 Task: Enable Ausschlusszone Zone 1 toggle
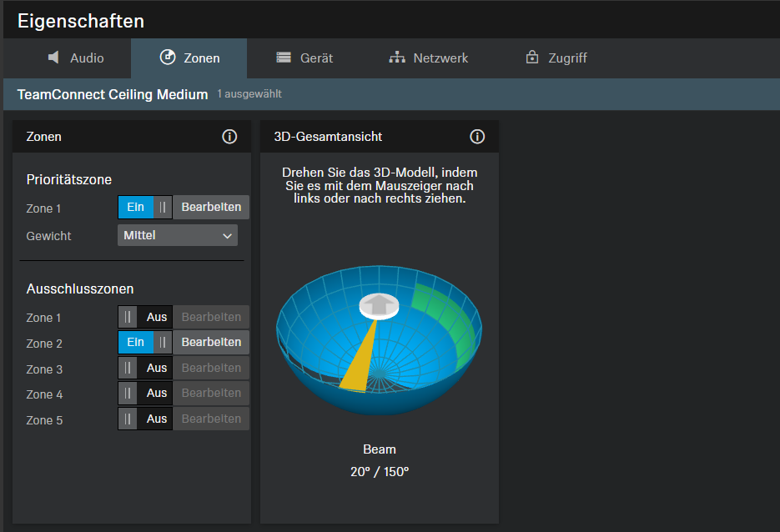[x=145, y=317]
